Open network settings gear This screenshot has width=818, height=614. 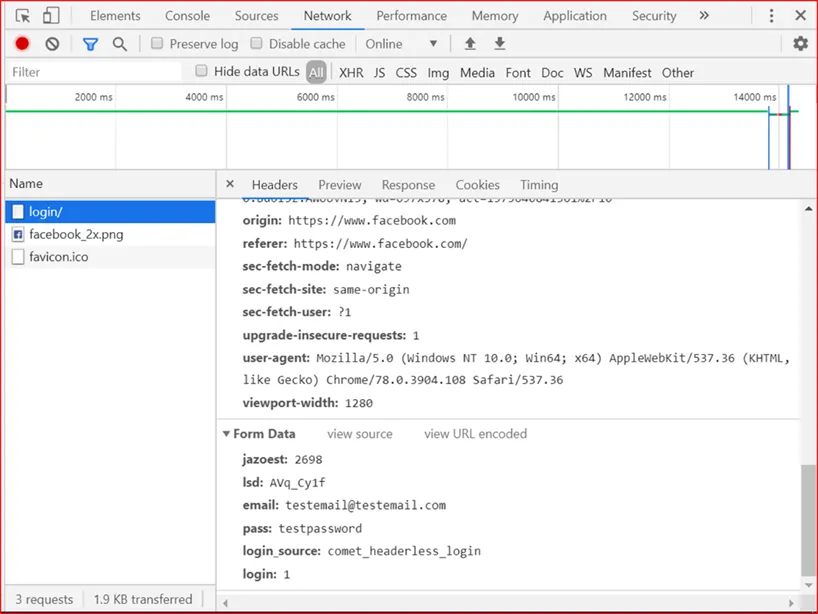(800, 43)
